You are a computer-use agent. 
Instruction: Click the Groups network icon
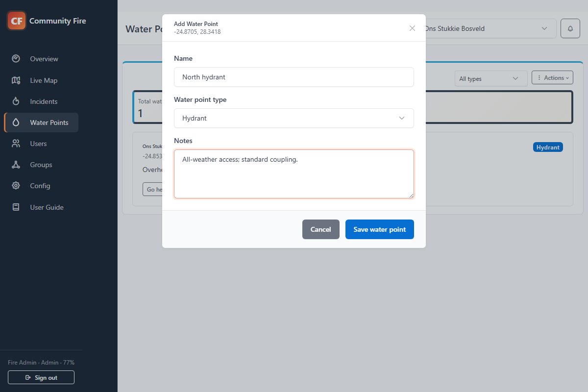pos(16,165)
